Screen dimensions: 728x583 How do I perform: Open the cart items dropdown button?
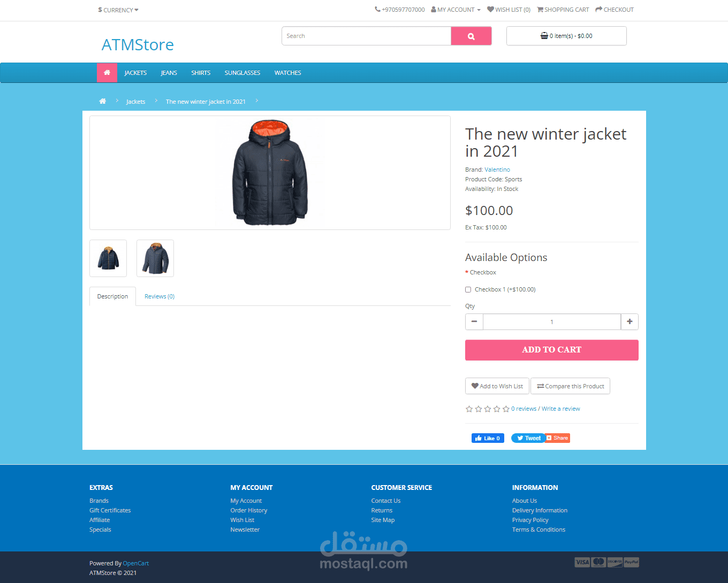pyautogui.click(x=566, y=36)
